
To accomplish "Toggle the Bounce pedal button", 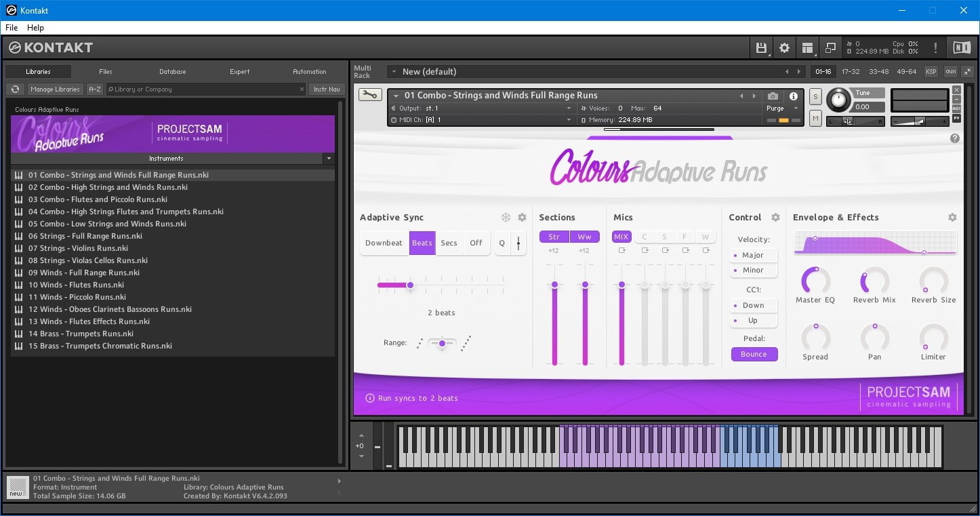I will [754, 354].
